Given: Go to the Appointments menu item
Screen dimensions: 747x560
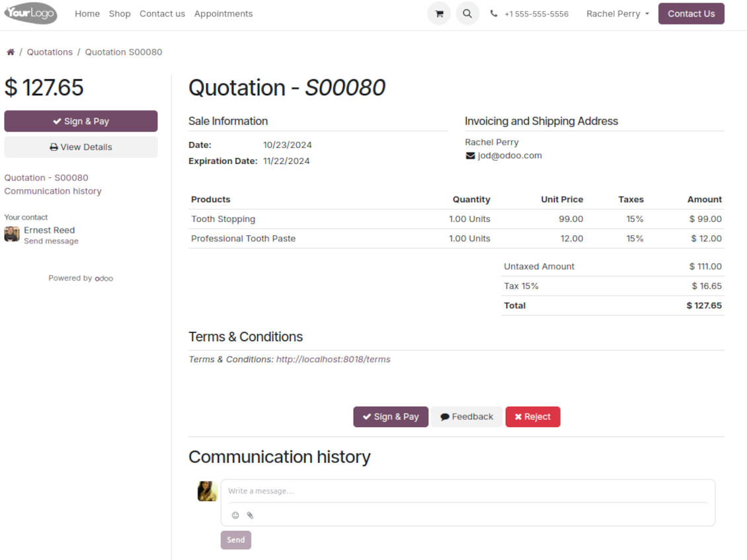Looking at the screenshot, I should tap(223, 14).
